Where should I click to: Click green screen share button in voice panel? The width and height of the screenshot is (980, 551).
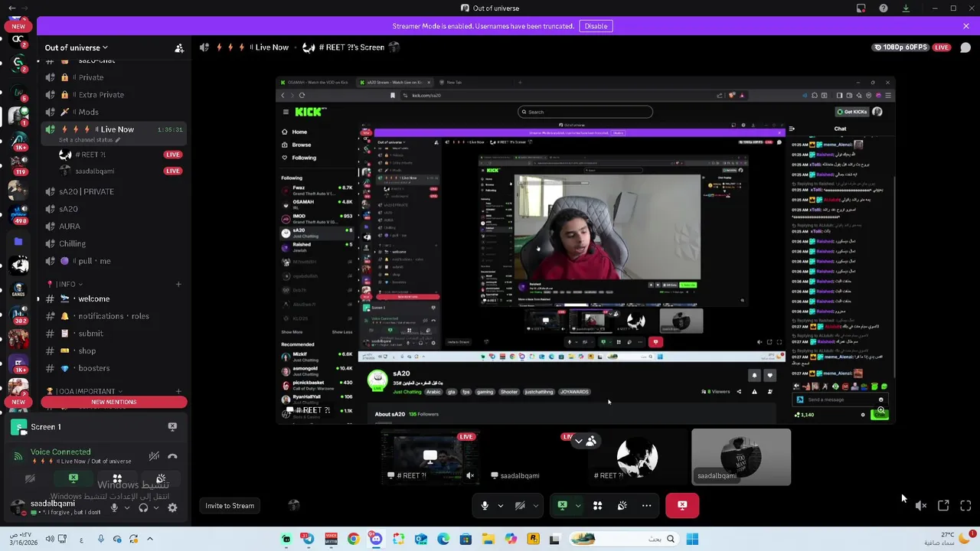click(73, 479)
